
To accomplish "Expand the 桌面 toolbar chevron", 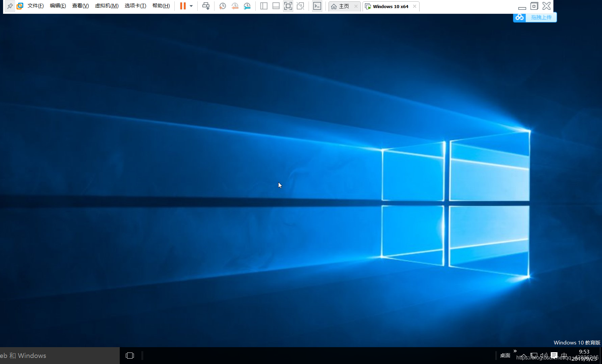I will (515, 351).
